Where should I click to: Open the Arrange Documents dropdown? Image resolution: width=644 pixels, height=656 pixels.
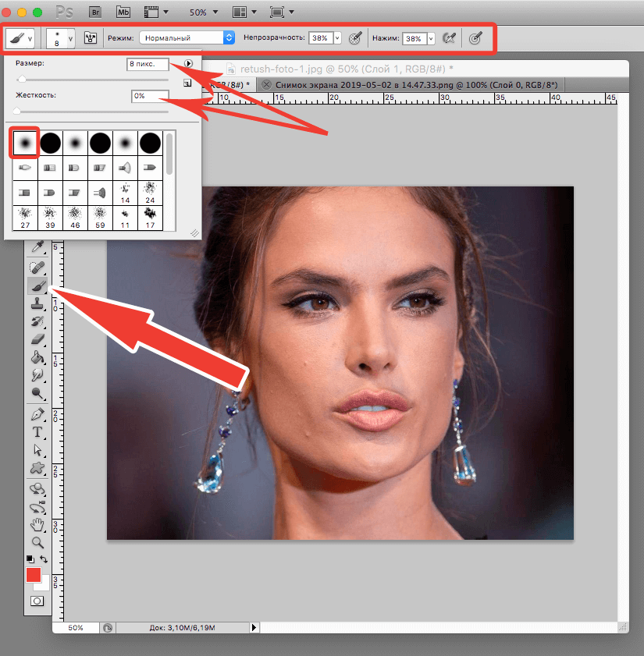244,12
